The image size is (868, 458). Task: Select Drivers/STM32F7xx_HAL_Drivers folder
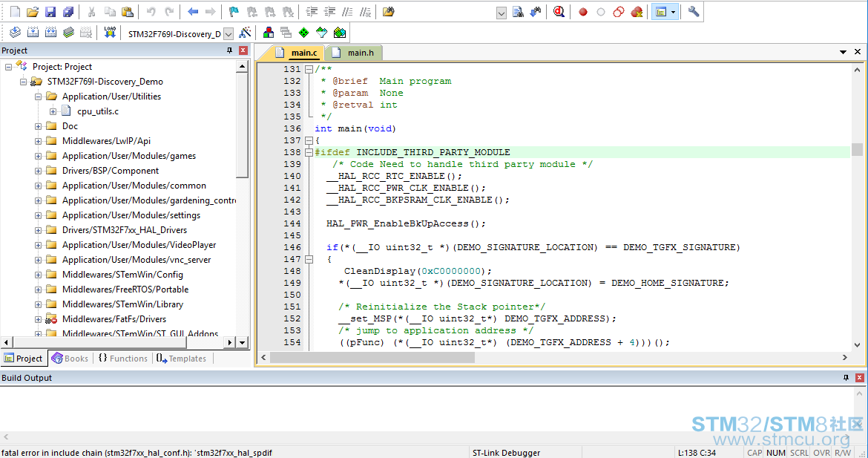coord(125,230)
